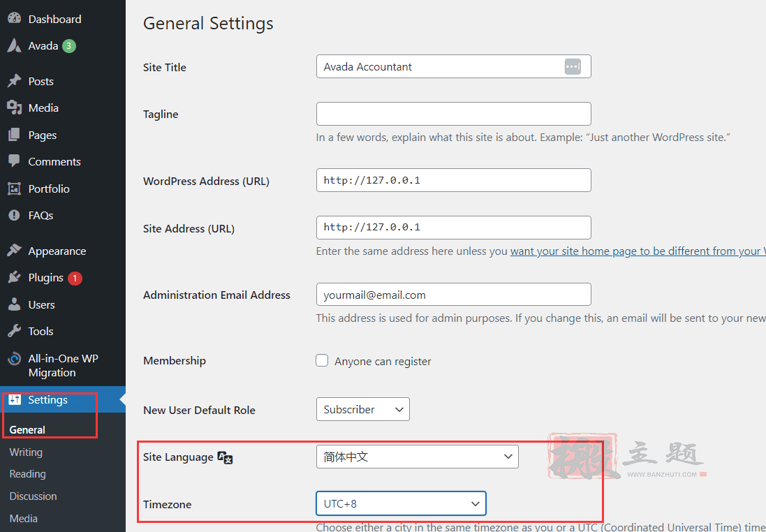Open the Discussion settings submenu
The height and width of the screenshot is (532, 766).
click(34, 496)
